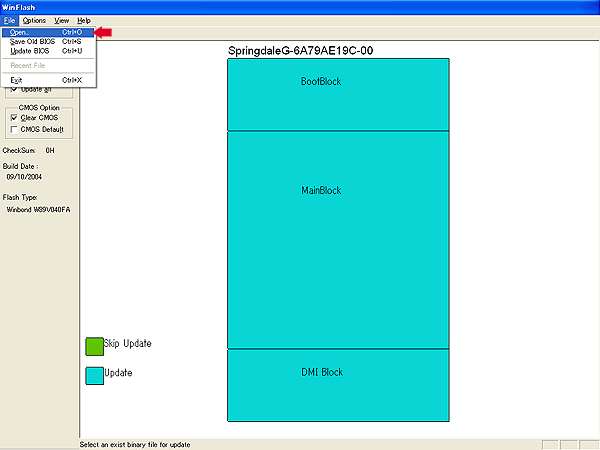The image size is (600, 450).
Task: Toggle the Update all checkbox
Action: pyautogui.click(x=14, y=90)
